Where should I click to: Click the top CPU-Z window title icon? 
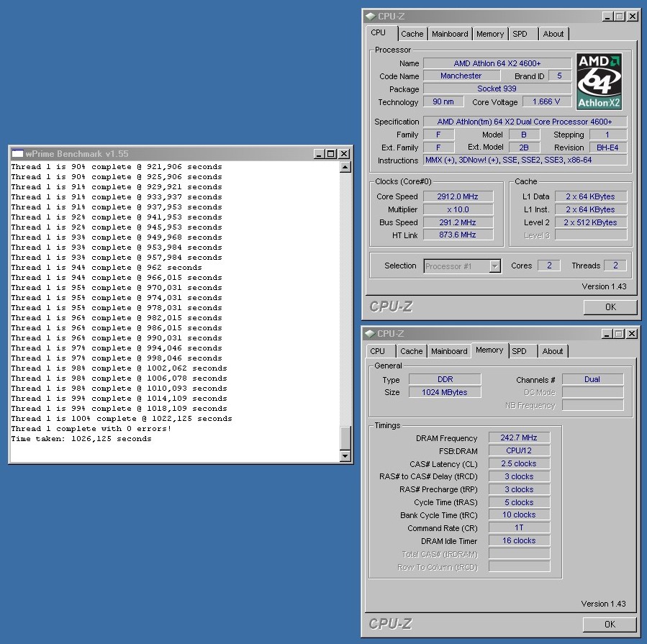[370, 17]
